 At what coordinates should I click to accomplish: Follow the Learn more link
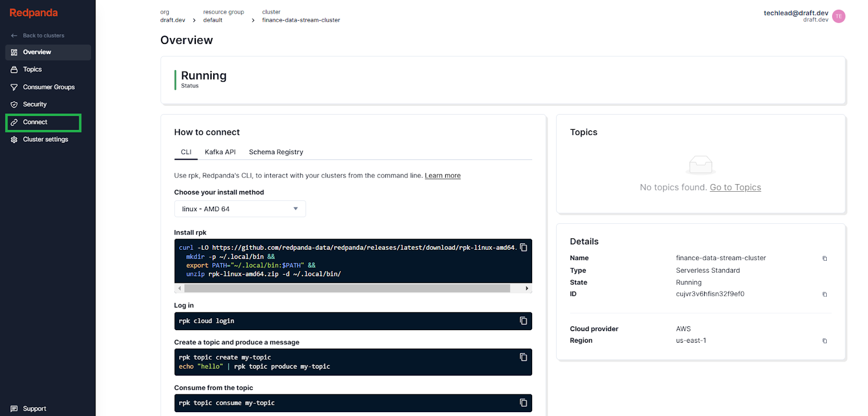(443, 175)
